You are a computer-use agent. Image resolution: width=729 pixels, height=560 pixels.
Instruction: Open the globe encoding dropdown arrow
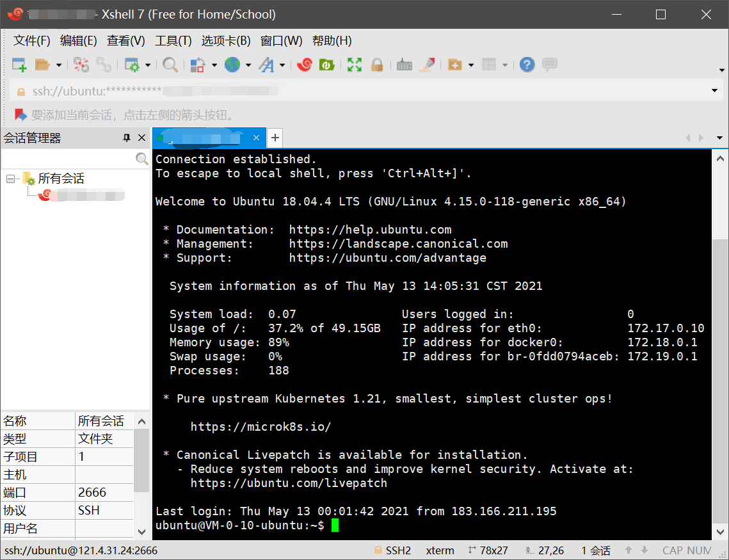click(x=248, y=65)
